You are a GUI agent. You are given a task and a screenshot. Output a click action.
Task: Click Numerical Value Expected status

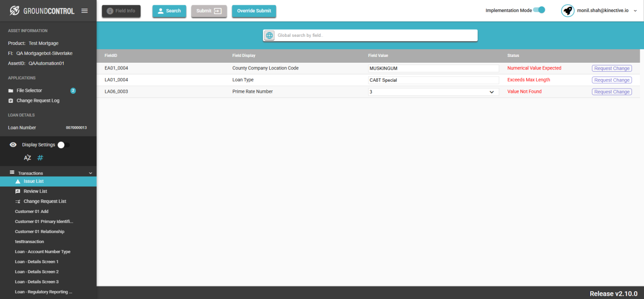[x=534, y=68]
